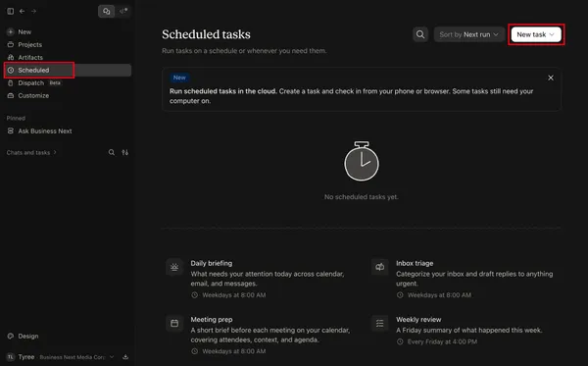The image size is (588, 366).
Task: Click the Ask Business Next chat icon
Action: [x=11, y=131]
